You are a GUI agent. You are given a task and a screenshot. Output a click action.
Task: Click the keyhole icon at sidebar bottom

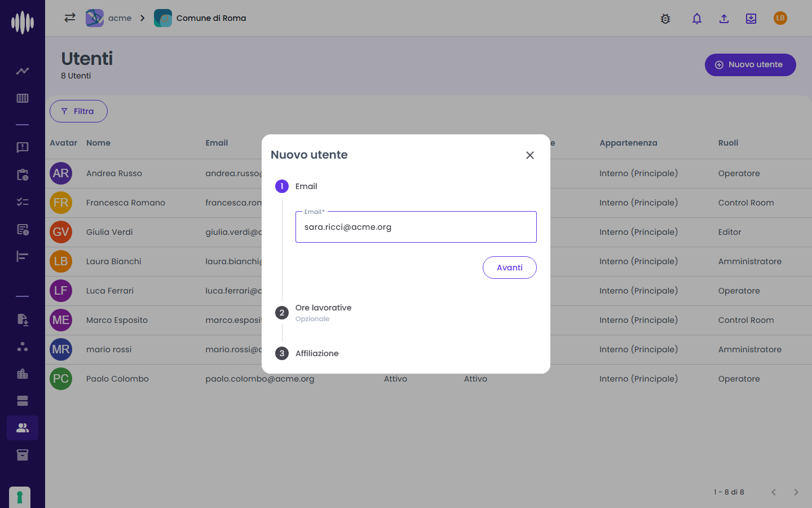pyautogui.click(x=20, y=497)
